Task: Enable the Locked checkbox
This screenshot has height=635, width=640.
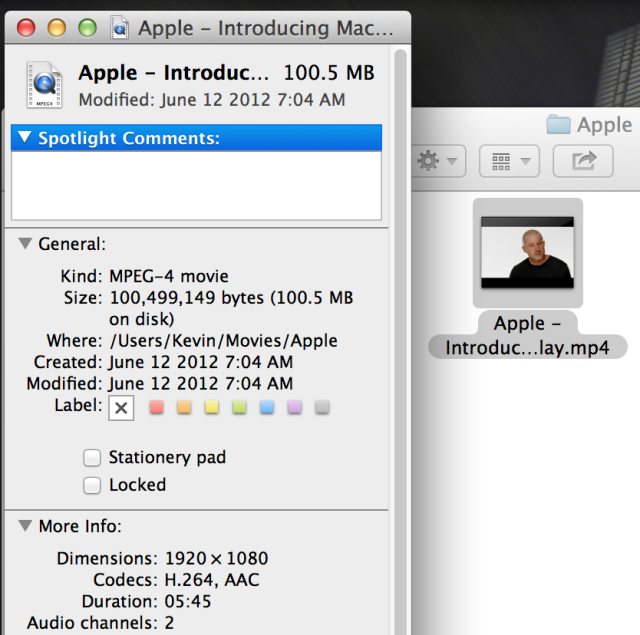Action: (x=92, y=485)
